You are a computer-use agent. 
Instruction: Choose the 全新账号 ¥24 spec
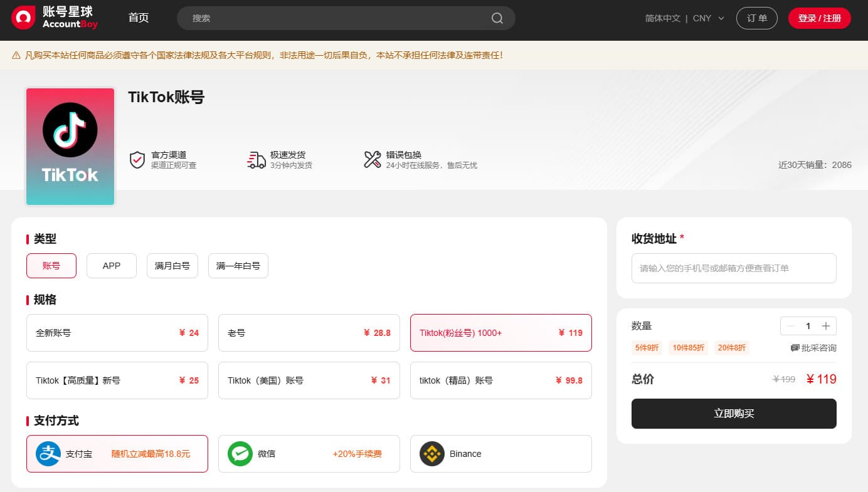(x=117, y=333)
